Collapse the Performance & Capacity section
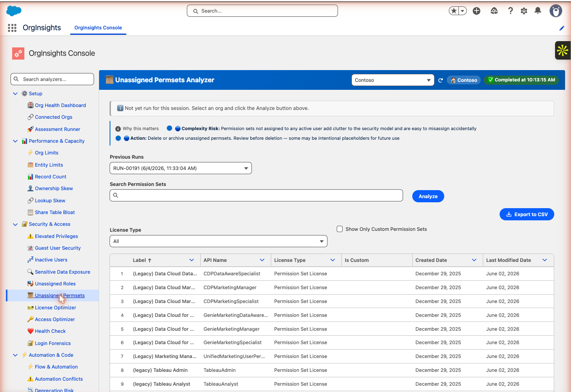Image resolution: width=571 pixels, height=392 pixels. click(15, 141)
